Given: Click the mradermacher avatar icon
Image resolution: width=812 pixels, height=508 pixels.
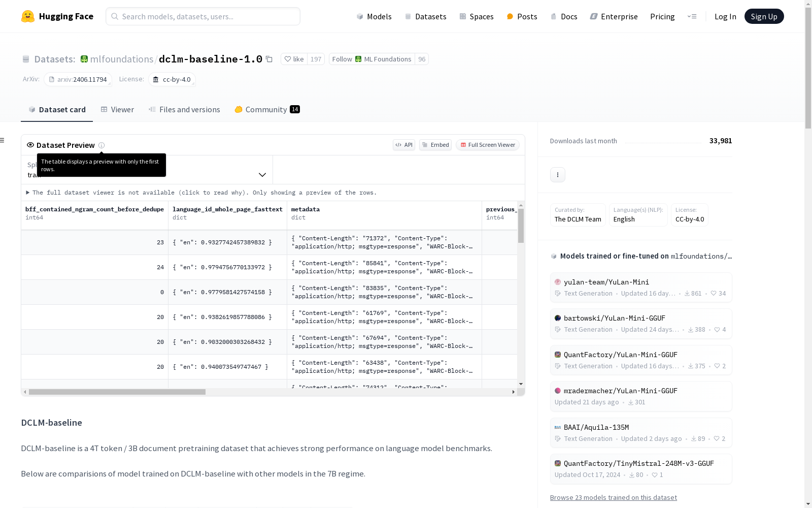Looking at the screenshot, I should [x=558, y=391].
